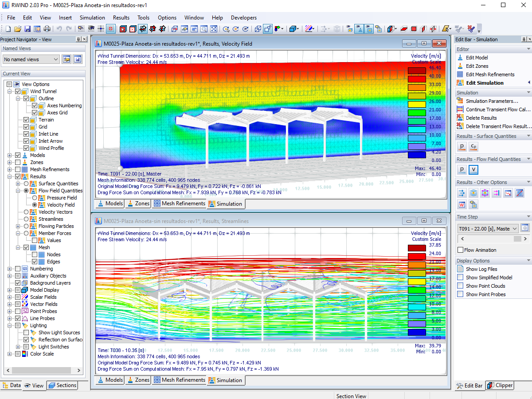This screenshot has height=399, width=532.
Task: Check Show Simplified Model under Display Options
Action: pyautogui.click(x=460, y=277)
